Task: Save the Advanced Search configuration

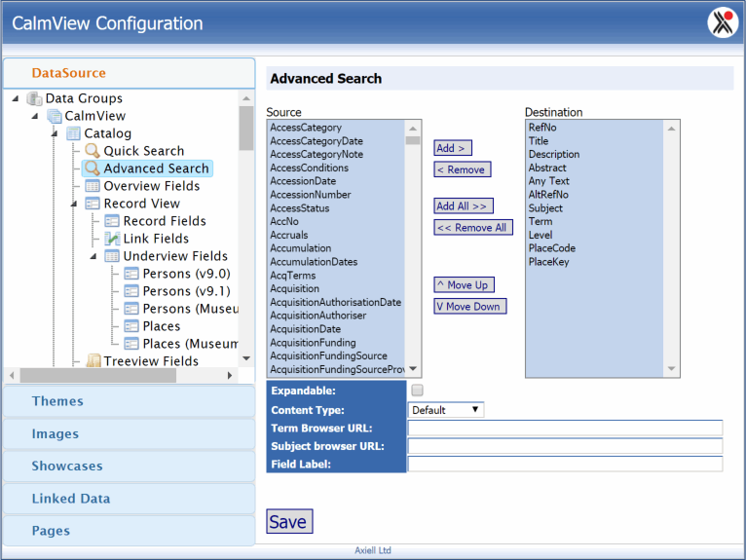Action: [x=289, y=521]
